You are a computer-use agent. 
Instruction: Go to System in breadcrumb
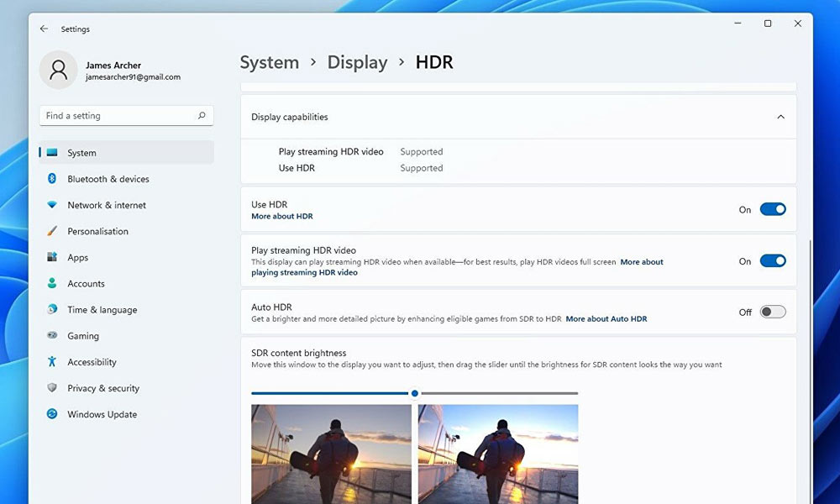[269, 62]
